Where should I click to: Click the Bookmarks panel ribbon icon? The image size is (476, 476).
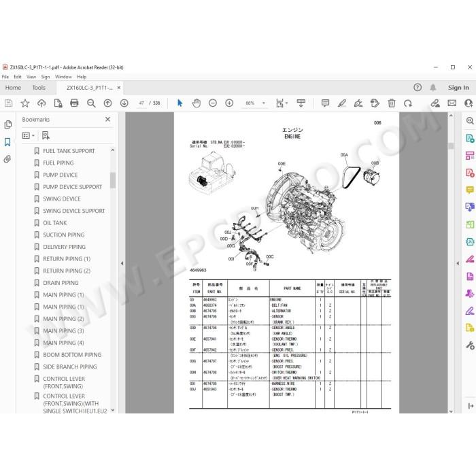pyautogui.click(x=7, y=141)
